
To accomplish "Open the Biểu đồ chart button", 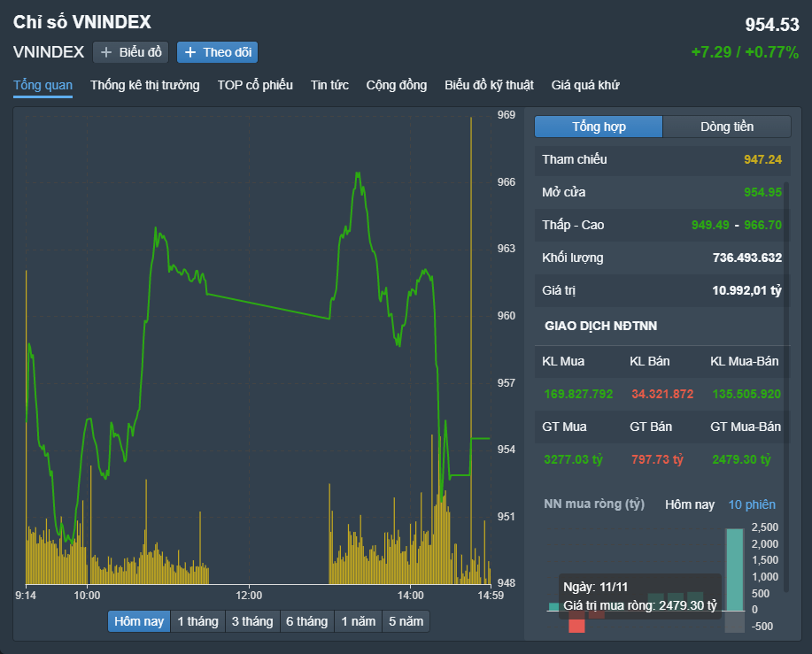I will (130, 52).
